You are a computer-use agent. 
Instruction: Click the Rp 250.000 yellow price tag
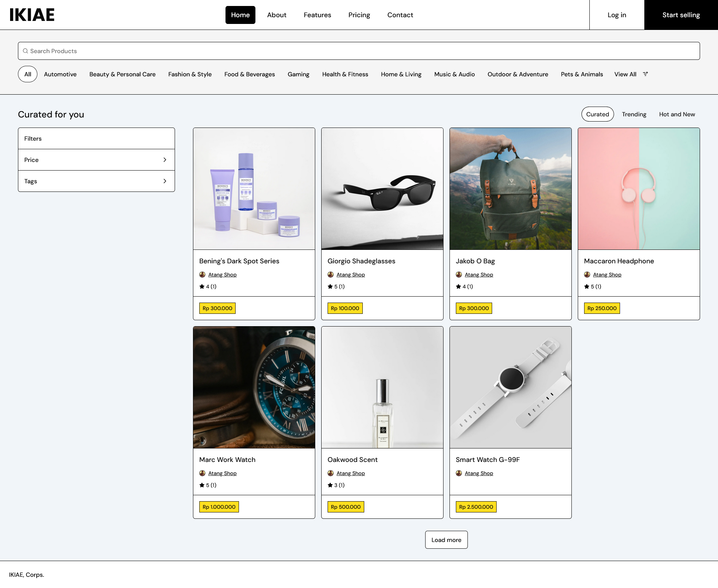[602, 308]
